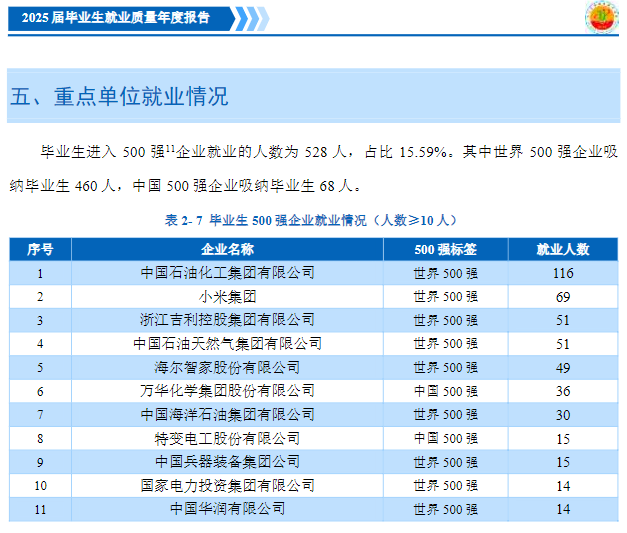
Task: Select the cell 海尔智家股份有限公司
Action: (227, 367)
